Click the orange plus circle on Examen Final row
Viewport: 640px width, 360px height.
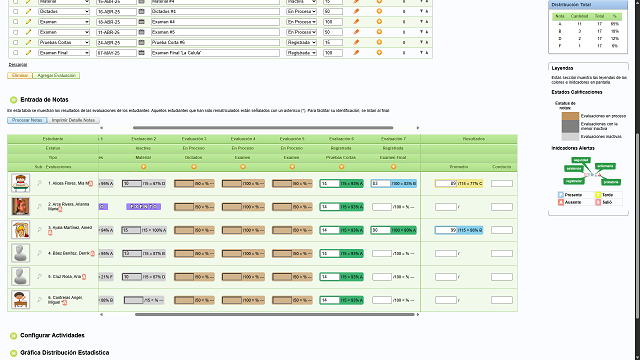coord(379,53)
